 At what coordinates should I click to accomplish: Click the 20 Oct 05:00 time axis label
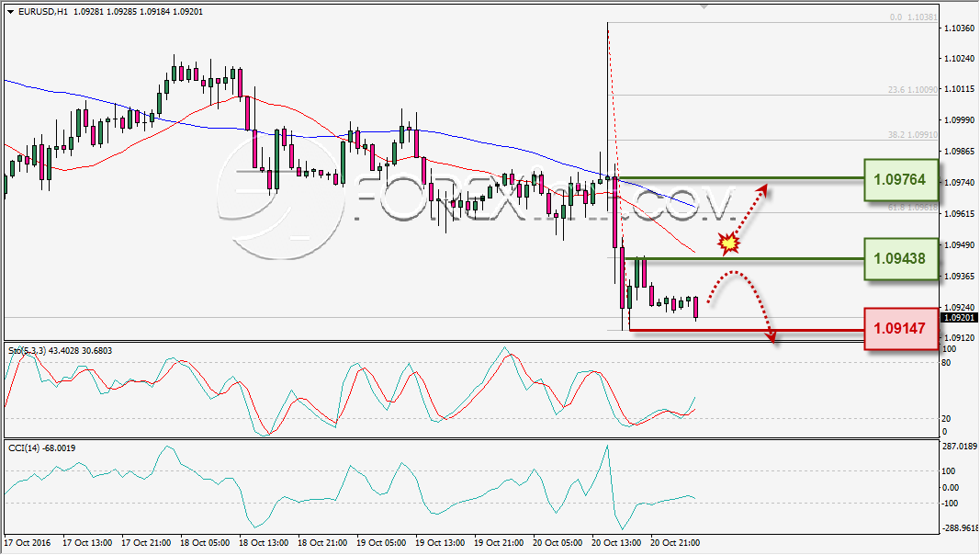(558, 542)
